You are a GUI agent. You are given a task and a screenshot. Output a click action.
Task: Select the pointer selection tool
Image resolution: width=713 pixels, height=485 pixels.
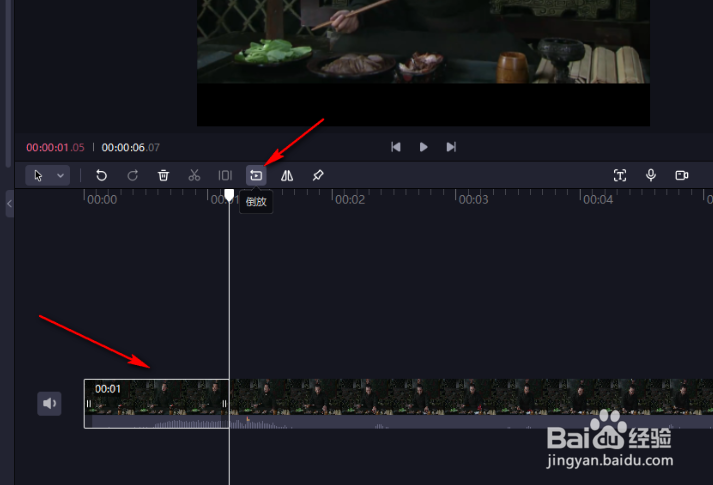coord(38,175)
